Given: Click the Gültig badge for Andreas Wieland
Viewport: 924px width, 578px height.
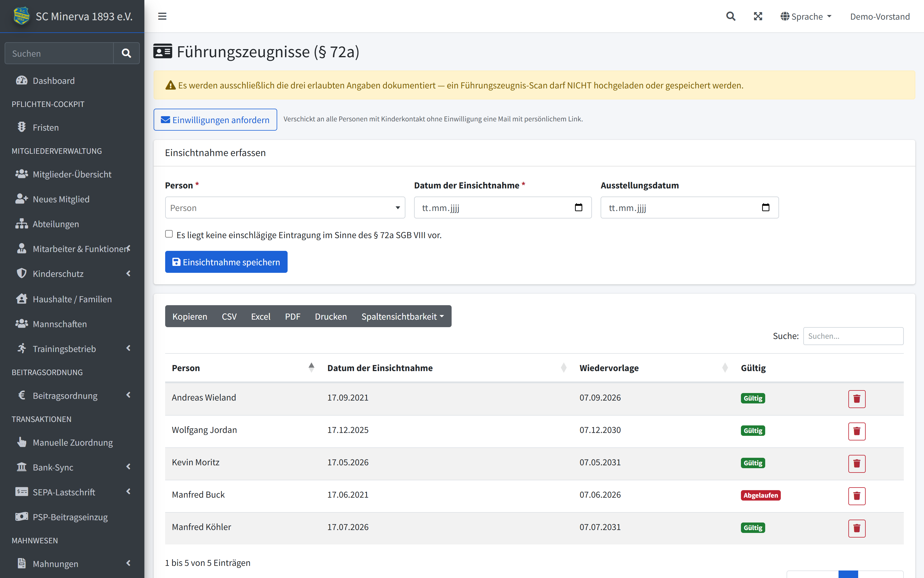Looking at the screenshot, I should (x=753, y=398).
